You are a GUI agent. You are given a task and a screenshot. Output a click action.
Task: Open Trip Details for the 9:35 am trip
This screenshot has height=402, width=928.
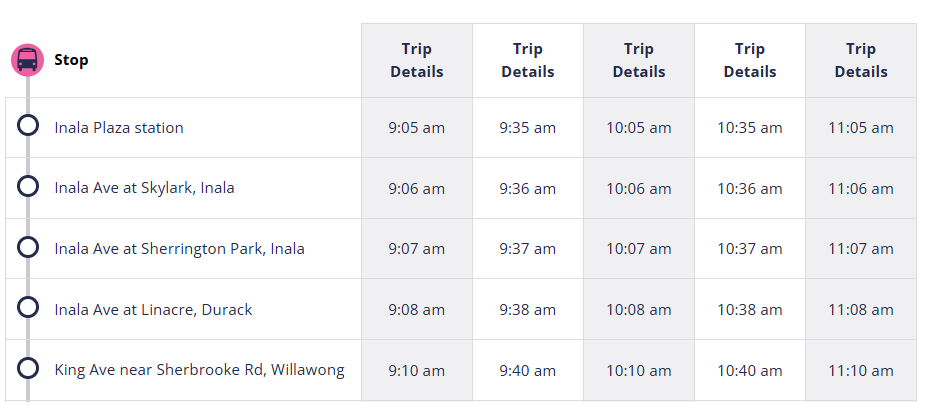528,60
